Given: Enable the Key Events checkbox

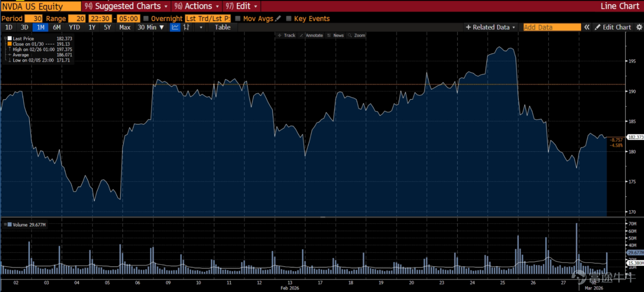Looking at the screenshot, I should pyautogui.click(x=289, y=19).
